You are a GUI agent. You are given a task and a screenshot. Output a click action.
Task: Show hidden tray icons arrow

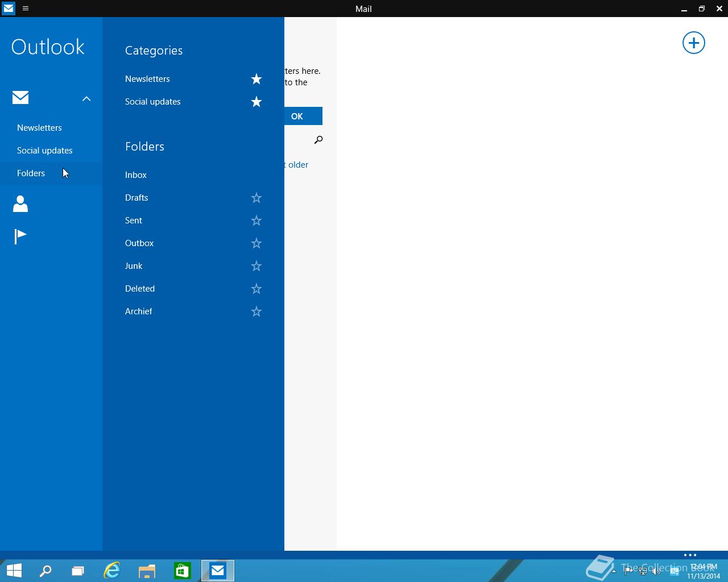(614, 571)
